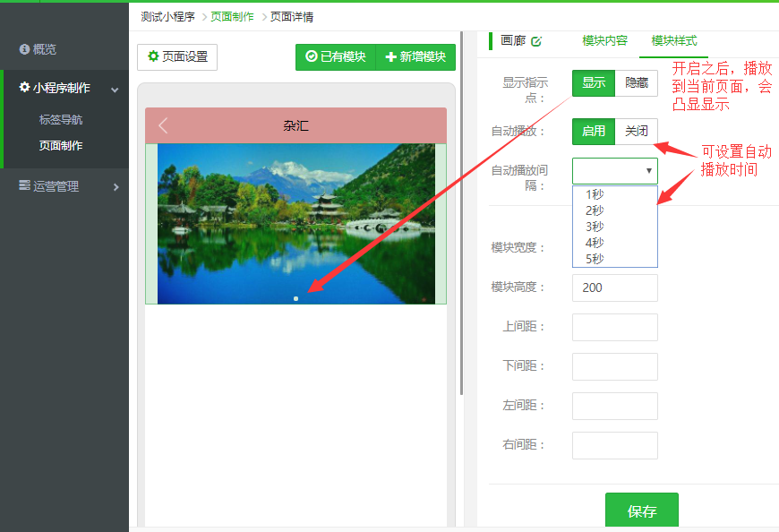Click the 模块高度 input field
Screen dimensions: 779x532
pyautogui.click(x=615, y=287)
